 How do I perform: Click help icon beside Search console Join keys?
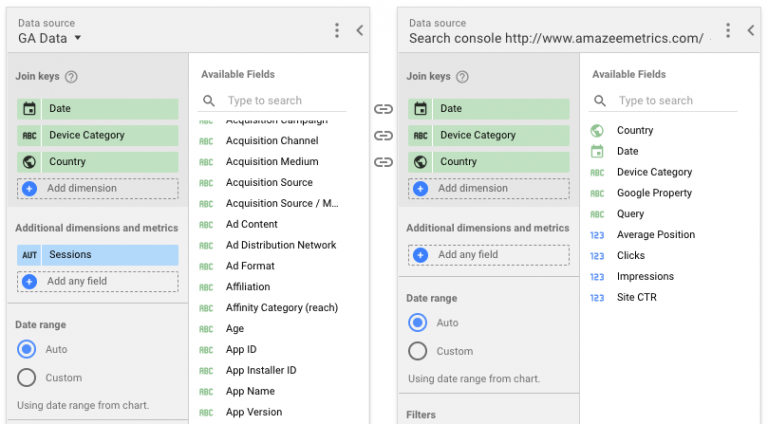(x=462, y=77)
